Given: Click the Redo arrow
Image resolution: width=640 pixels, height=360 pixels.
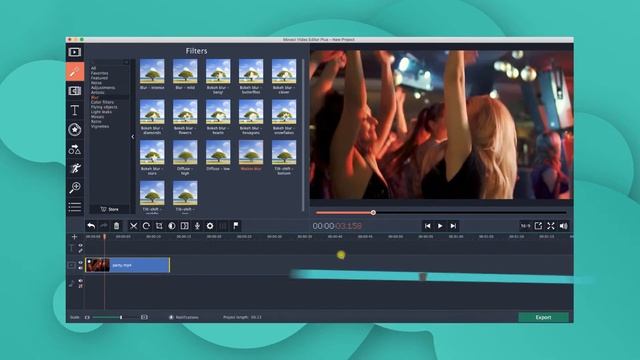Looking at the screenshot, I should click(104, 226).
